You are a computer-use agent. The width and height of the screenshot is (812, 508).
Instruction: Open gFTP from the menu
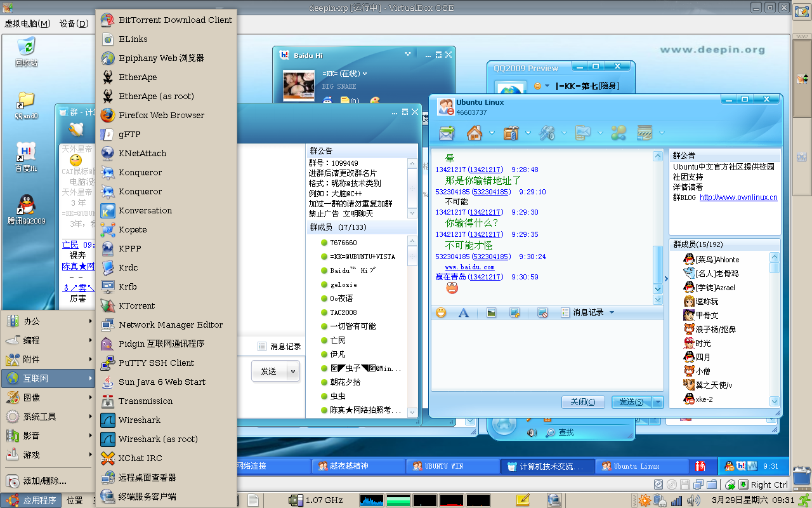coord(166,134)
